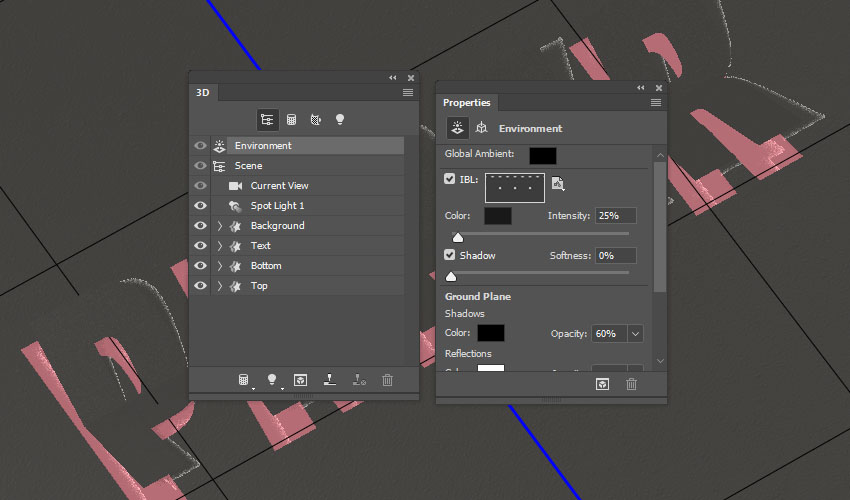Render the scene from the 3D panel
Screen dimensions: 850x500
pos(300,380)
